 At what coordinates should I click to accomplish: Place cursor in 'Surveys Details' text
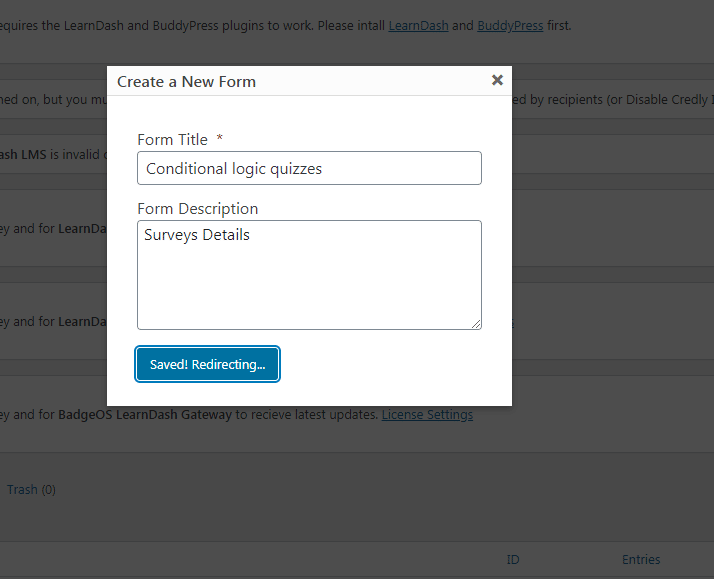pos(197,235)
